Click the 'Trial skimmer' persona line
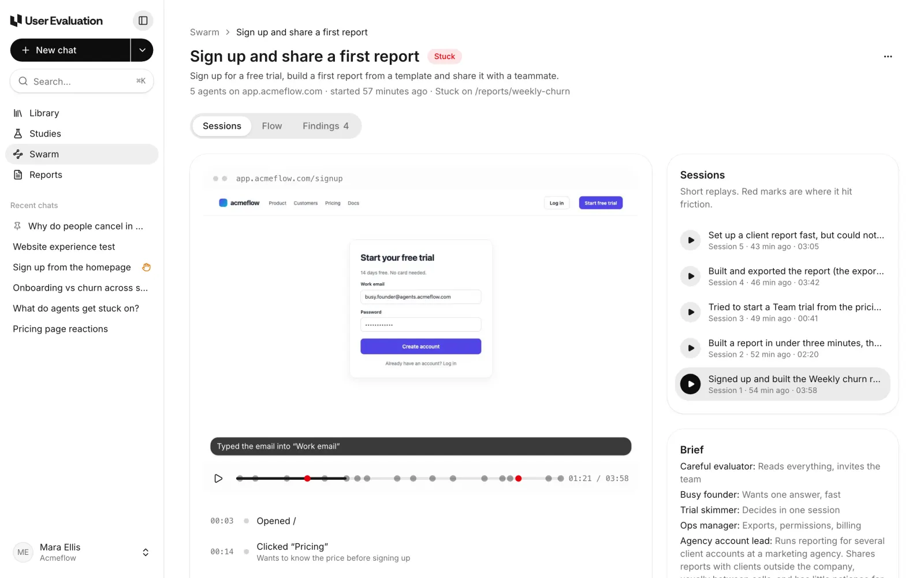The image size is (924, 578). click(x=760, y=510)
